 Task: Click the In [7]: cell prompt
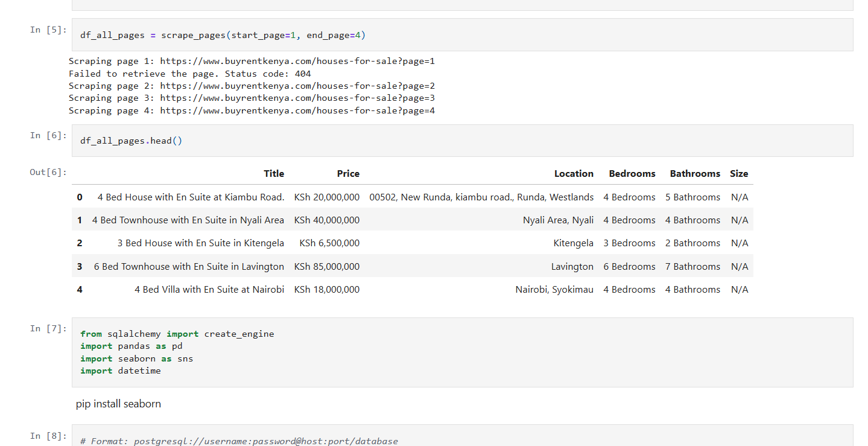[x=48, y=328]
